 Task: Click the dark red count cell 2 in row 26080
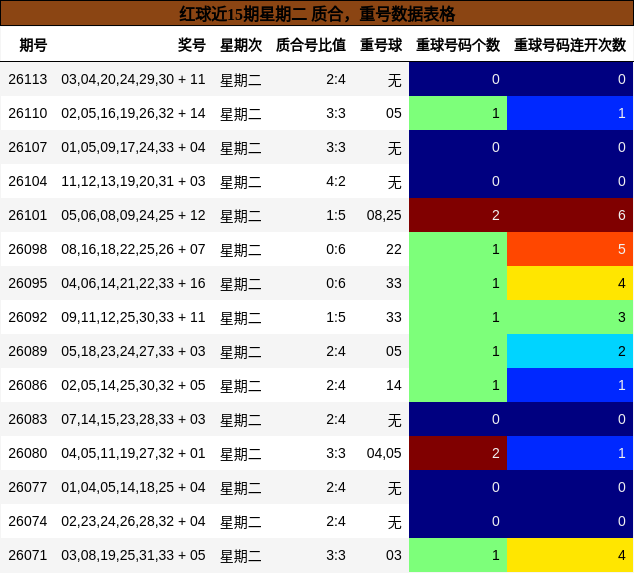[458, 453]
